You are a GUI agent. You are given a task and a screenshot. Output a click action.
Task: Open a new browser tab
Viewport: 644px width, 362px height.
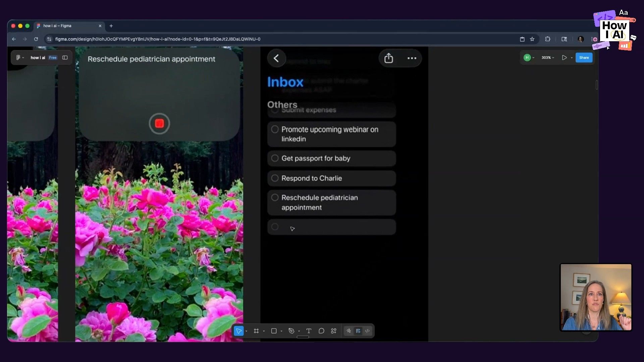point(111,26)
